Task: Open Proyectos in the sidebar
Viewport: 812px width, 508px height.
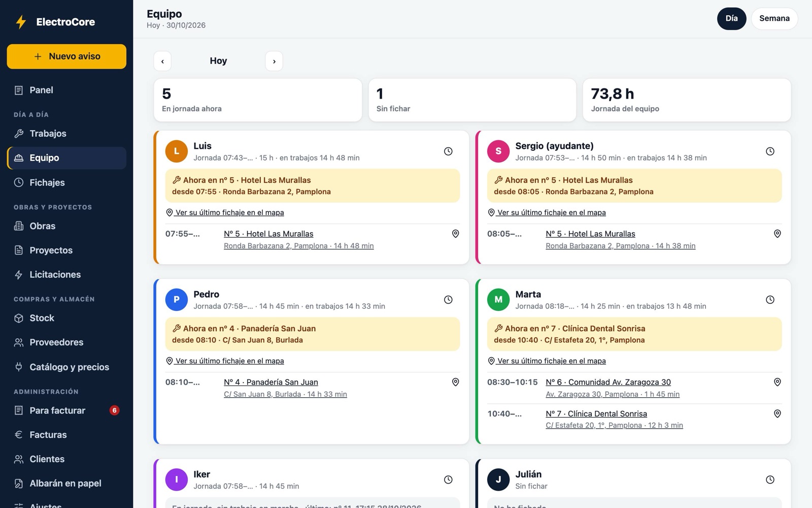Action: 66,250
